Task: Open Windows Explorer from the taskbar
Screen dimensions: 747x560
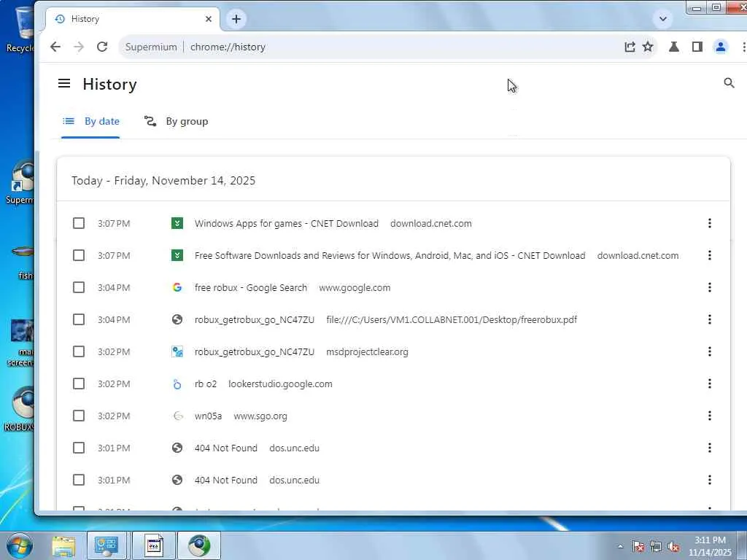Action: [x=63, y=545]
